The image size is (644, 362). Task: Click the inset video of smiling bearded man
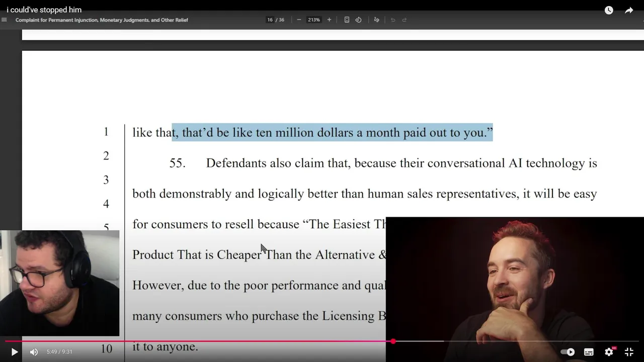515,289
